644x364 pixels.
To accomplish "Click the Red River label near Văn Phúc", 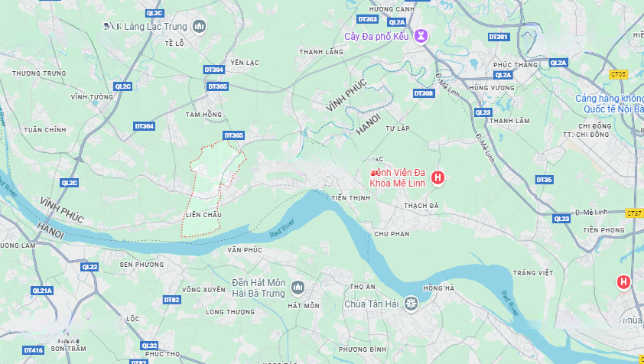I will 282,229.
